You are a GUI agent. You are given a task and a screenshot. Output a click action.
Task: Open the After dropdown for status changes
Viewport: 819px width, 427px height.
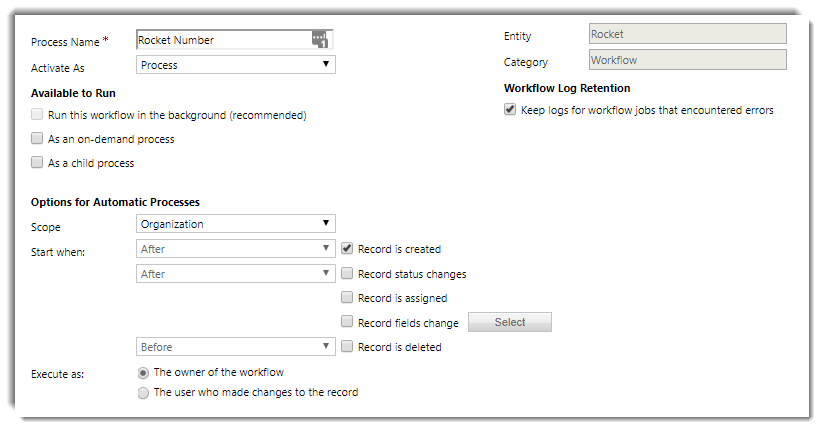point(235,273)
